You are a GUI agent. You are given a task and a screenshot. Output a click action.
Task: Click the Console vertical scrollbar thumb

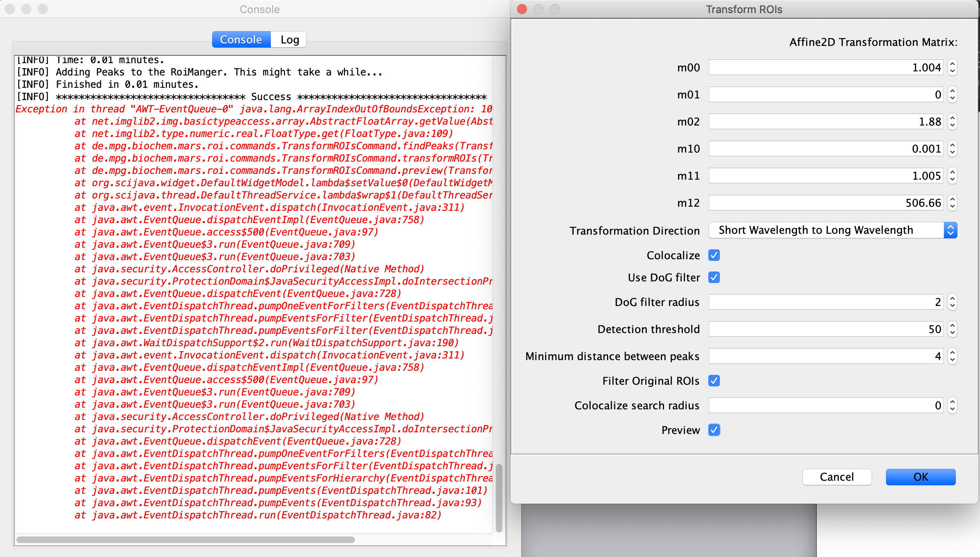(499, 497)
